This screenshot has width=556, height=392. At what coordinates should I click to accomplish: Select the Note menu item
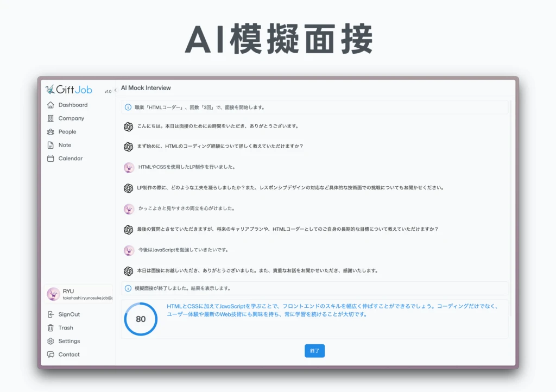(64, 145)
